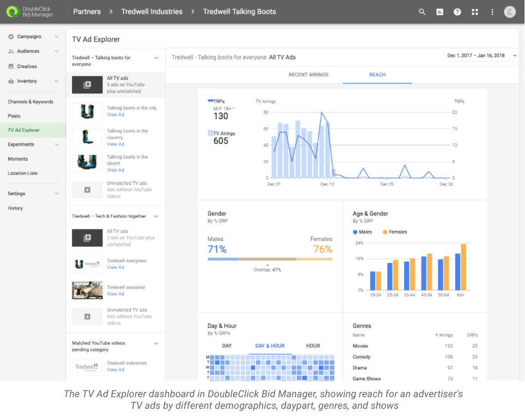Toggle the TRPs line series legend
525x420 pixels.
point(217,101)
